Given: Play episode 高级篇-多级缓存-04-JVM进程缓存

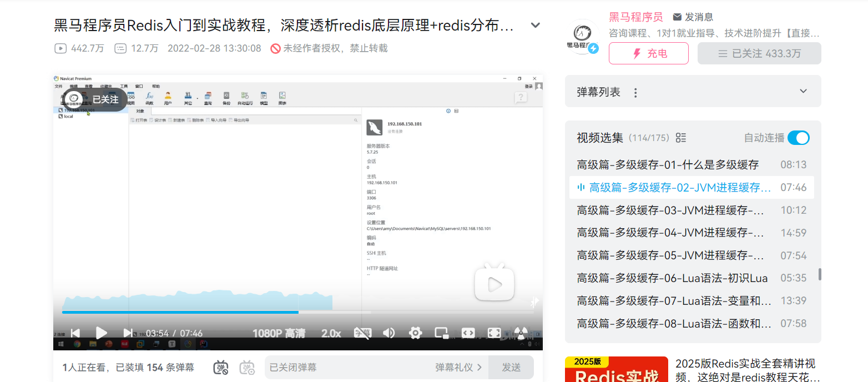Looking at the screenshot, I should point(692,233).
